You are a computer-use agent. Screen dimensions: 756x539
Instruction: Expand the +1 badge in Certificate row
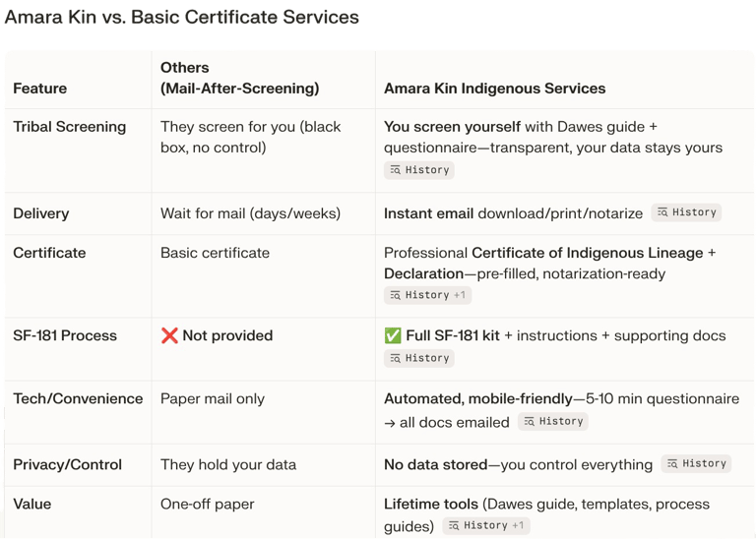[x=461, y=295]
